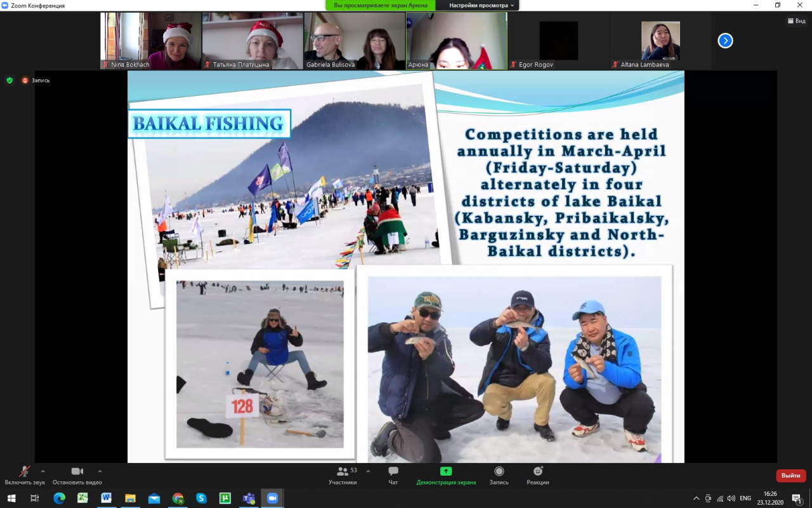Click the ENG language indicator in the tray
Image resolution: width=812 pixels, height=508 pixels.
(745, 498)
